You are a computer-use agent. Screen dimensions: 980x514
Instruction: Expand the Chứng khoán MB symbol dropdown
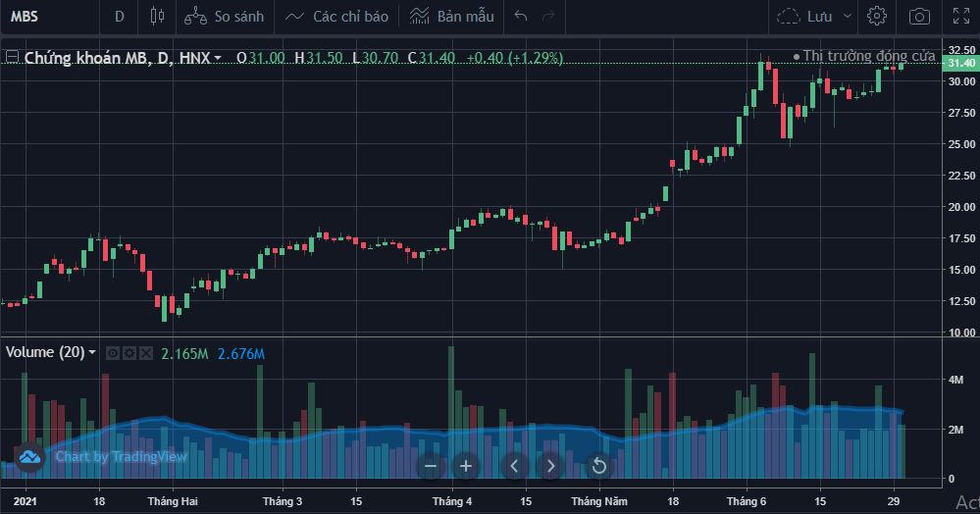coord(217,59)
